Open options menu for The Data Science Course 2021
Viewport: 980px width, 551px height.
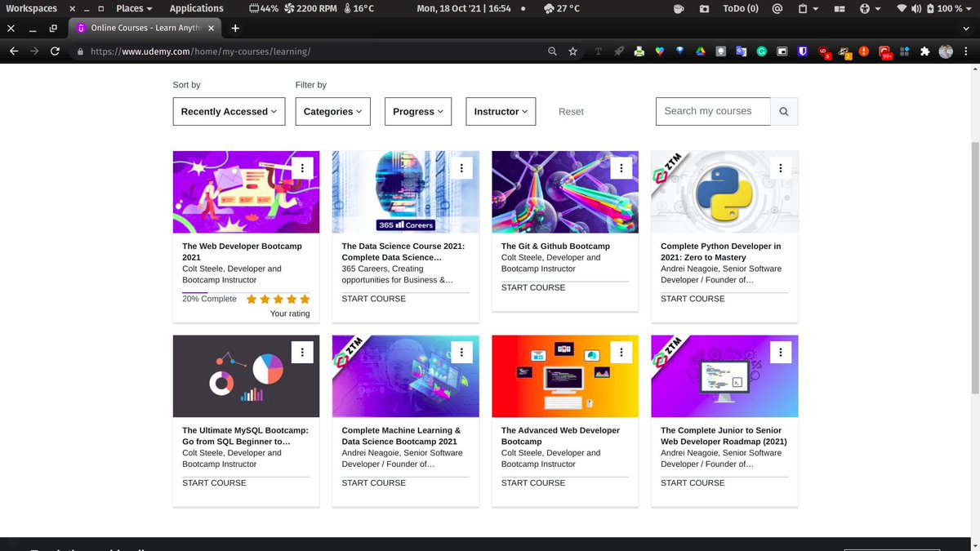pos(461,167)
